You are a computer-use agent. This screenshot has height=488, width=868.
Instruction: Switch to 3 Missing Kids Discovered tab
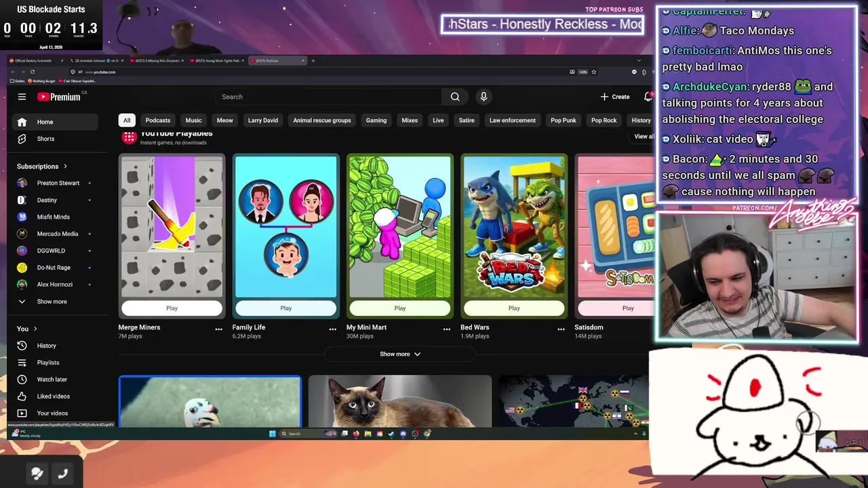(x=156, y=60)
